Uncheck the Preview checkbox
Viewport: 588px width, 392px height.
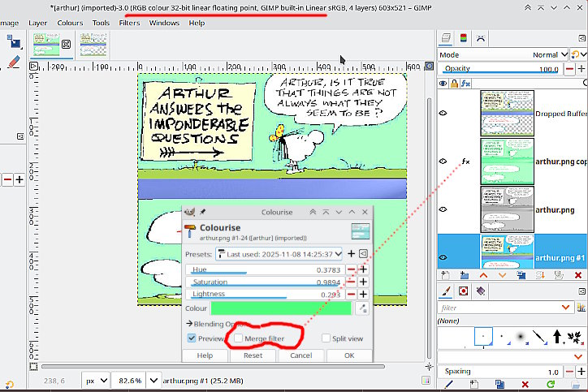pyautogui.click(x=192, y=338)
